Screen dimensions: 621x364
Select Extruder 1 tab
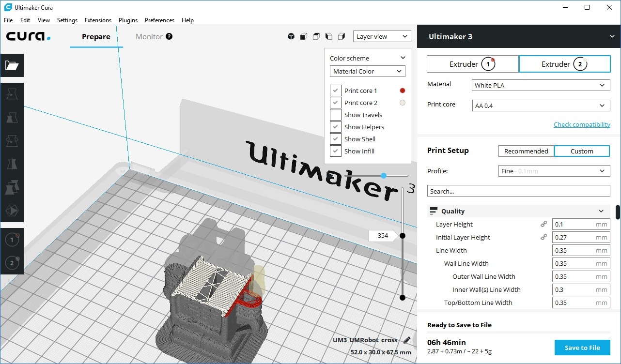coord(473,64)
